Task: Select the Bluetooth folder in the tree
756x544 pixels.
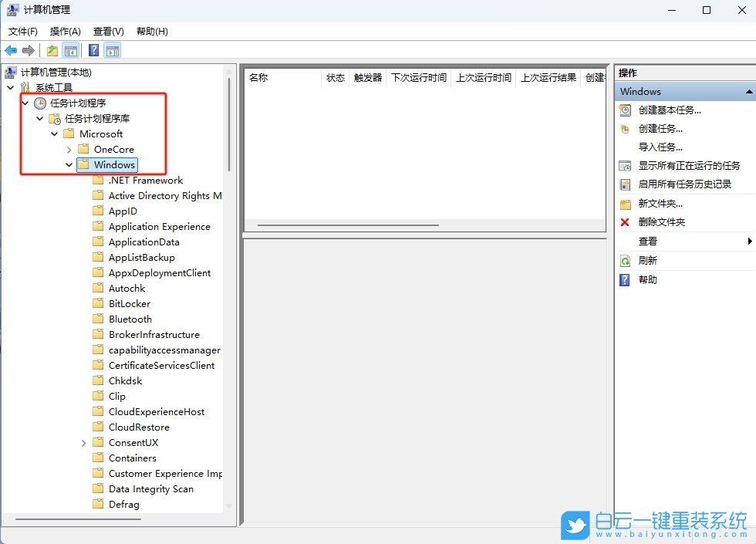Action: click(129, 319)
